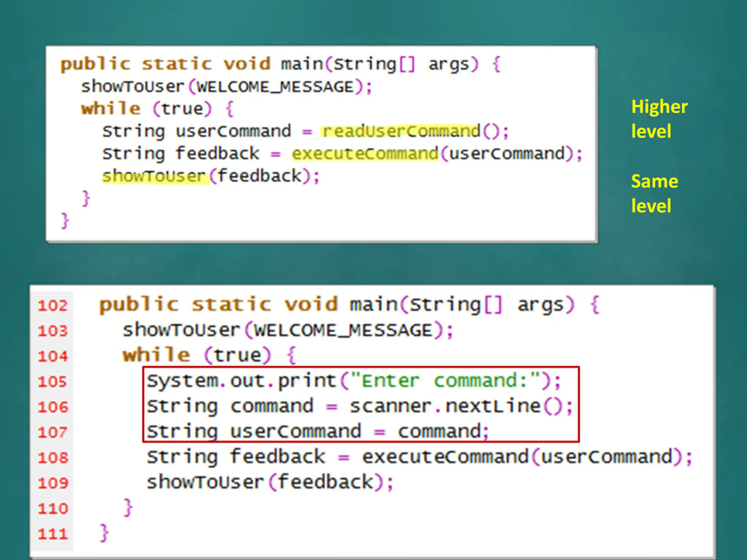
Task: Click line number 103
Action: 53,331
